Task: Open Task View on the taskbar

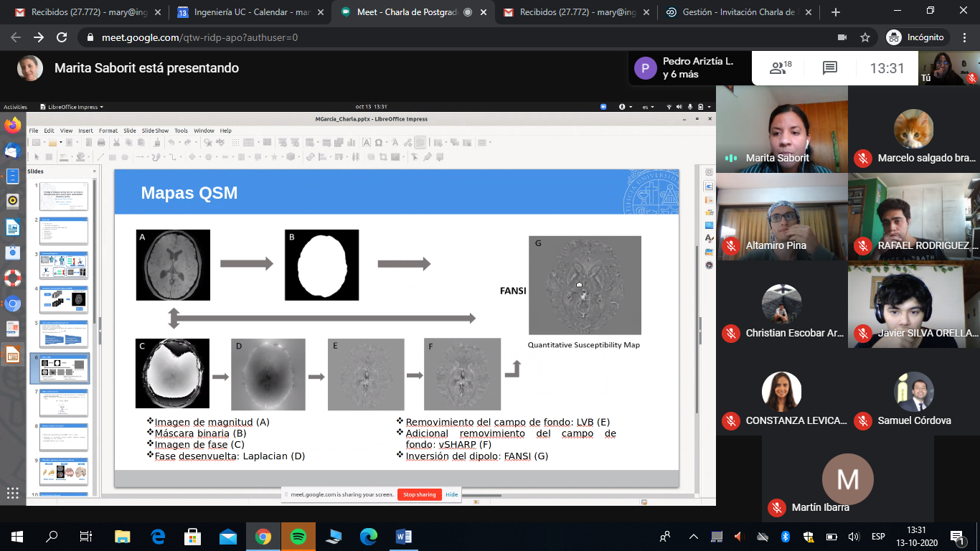Action: pos(86,536)
